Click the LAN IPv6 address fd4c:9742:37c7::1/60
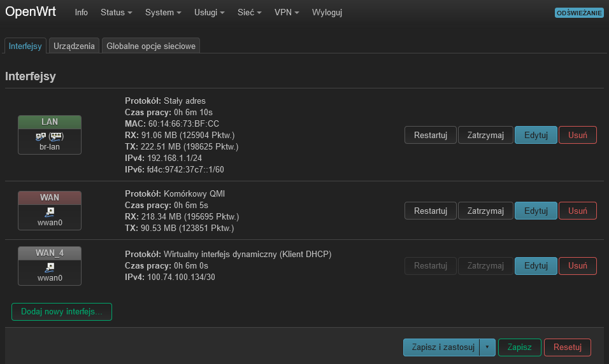The width and height of the screenshot is (609, 364). point(185,169)
